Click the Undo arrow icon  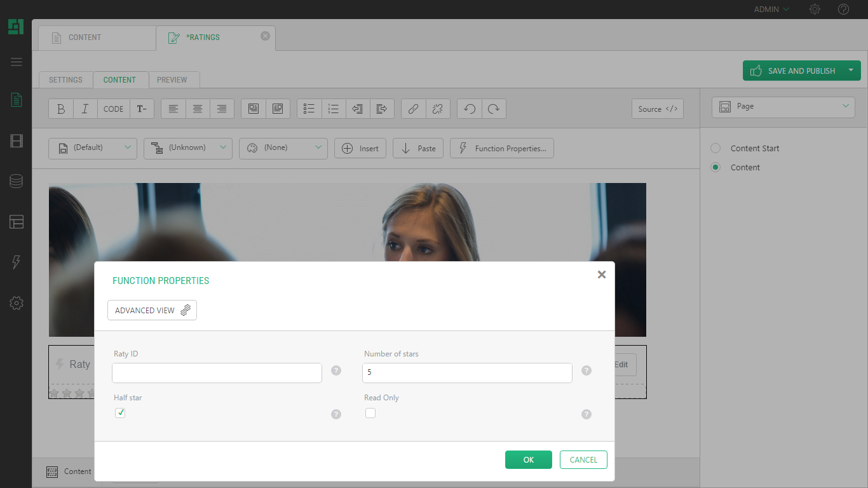coord(470,109)
